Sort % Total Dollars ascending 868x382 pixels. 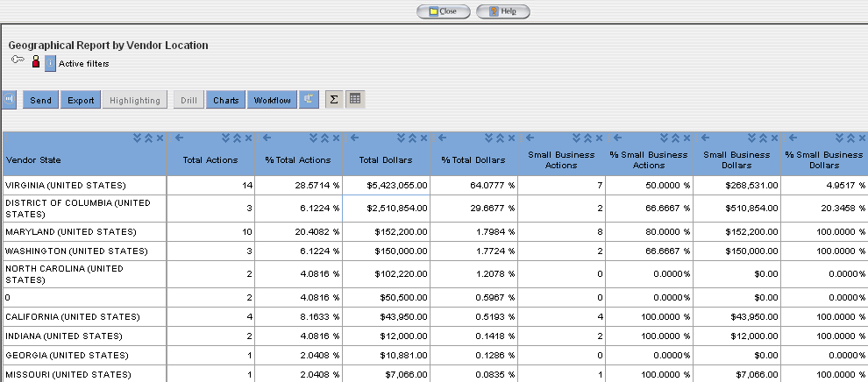[500, 138]
